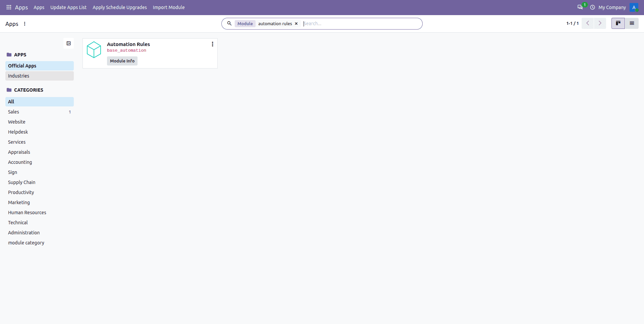
Task: Filter by module category entry
Action: [x=40, y=243]
